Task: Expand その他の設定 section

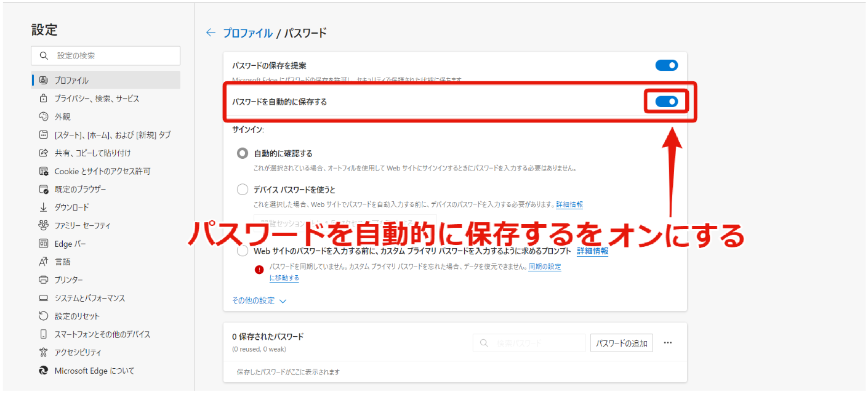Action: coord(259,300)
